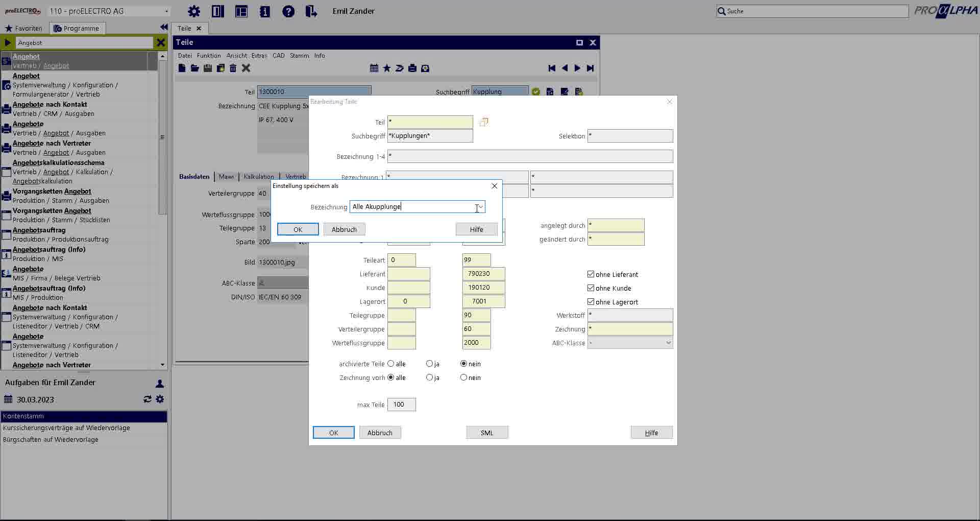Click the up arrow of the program list scrollbar

[162, 56]
